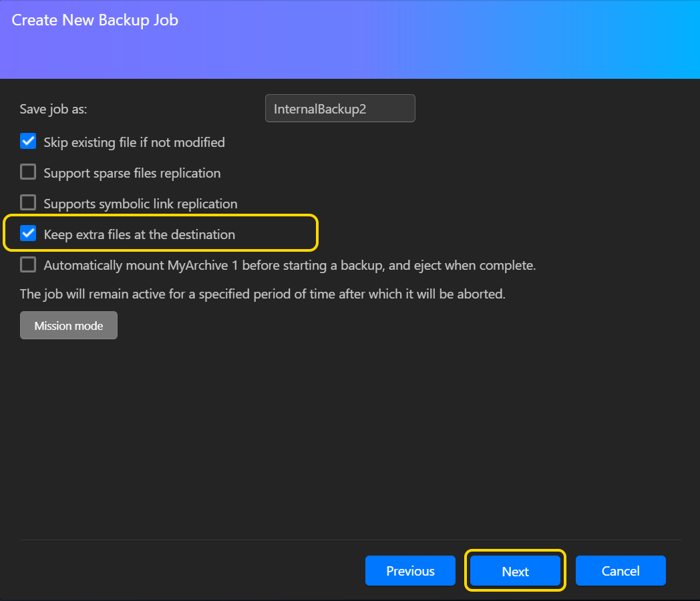Cancel the backup job creation
Image resolution: width=700 pixels, height=601 pixels.
[x=621, y=571]
